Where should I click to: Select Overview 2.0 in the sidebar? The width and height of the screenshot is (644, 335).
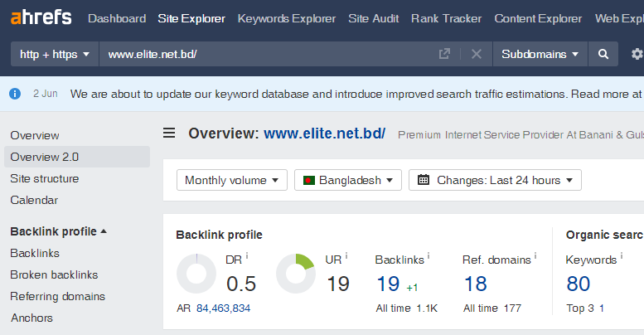click(x=77, y=157)
